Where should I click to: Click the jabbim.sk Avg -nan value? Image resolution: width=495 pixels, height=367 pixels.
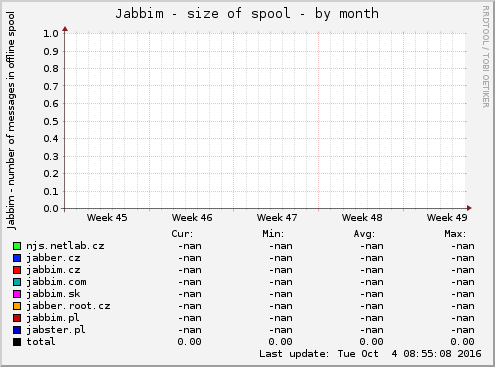(372, 294)
